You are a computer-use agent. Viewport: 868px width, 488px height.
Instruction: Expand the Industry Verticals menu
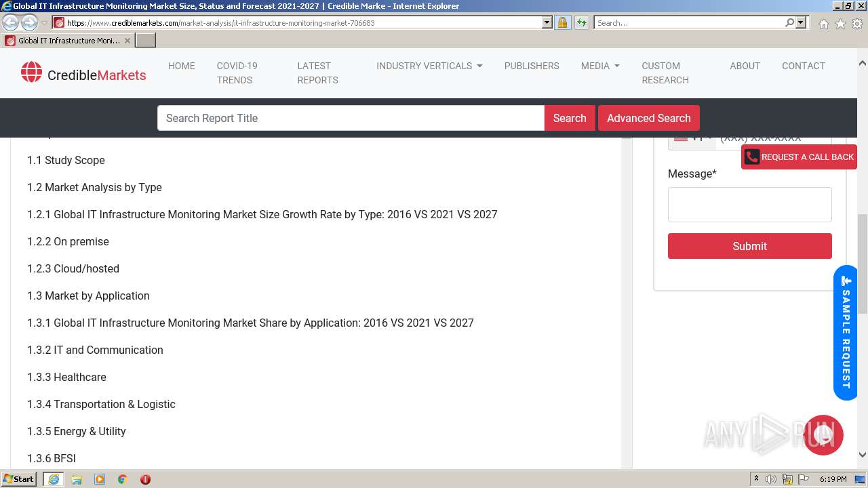(x=429, y=66)
